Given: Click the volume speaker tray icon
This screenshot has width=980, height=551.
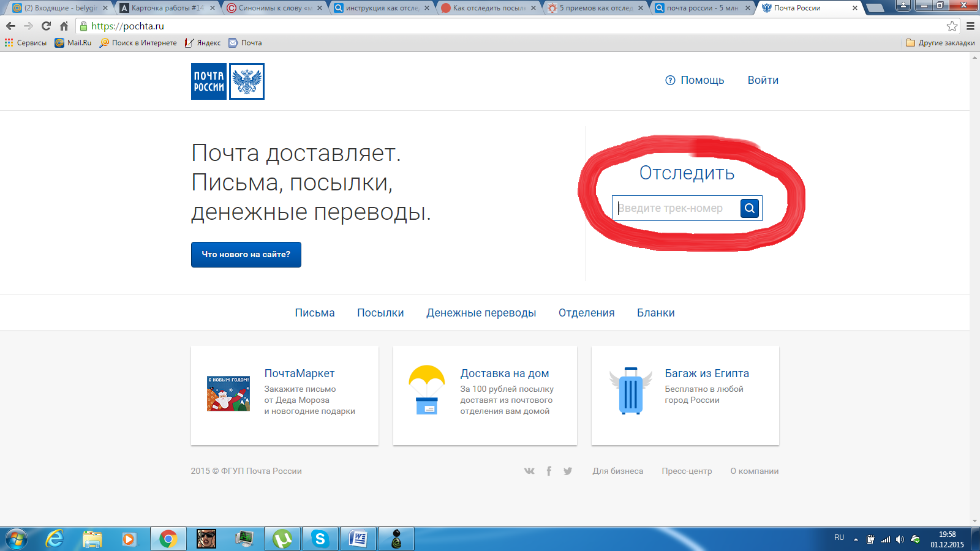Looking at the screenshot, I should tap(900, 539).
